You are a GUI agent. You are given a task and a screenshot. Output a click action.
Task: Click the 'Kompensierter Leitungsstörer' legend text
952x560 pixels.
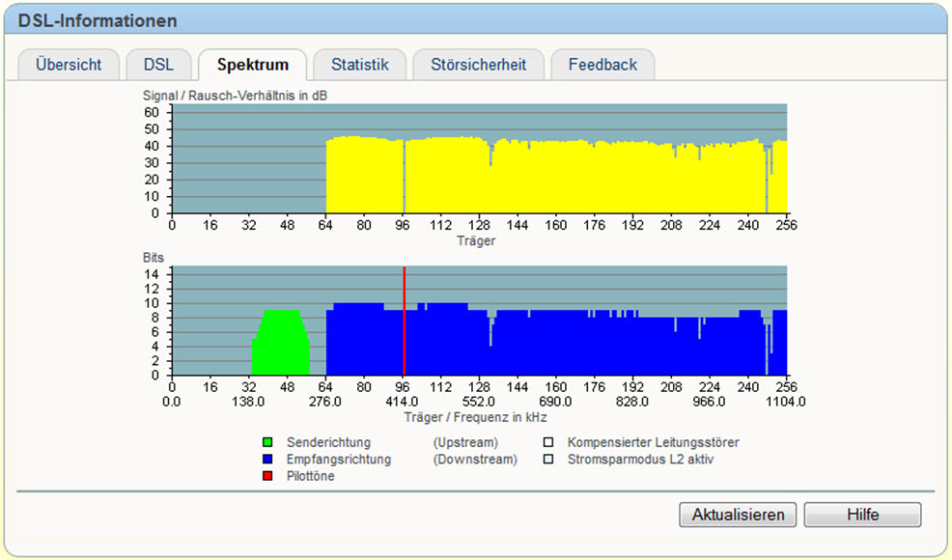pos(654,442)
